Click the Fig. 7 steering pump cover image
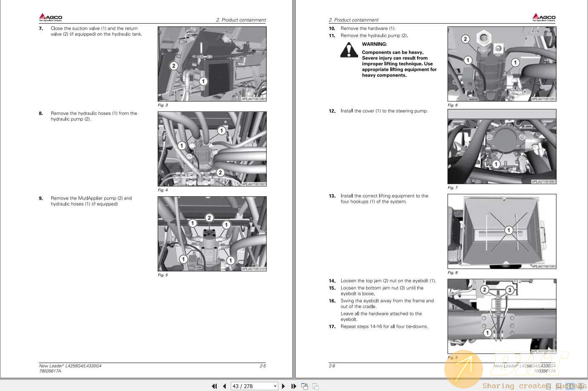588x391 pixels. tap(502, 146)
